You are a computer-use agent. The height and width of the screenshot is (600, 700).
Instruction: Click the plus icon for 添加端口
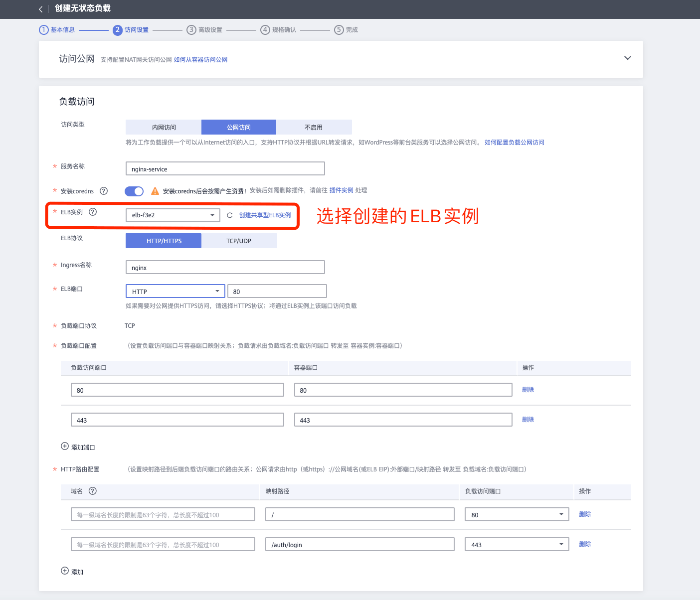(x=65, y=447)
